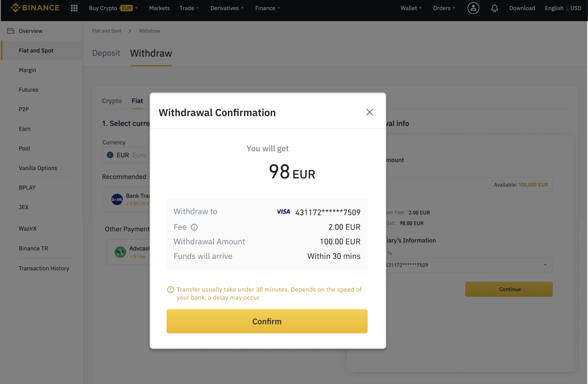Open Transaction History in sidebar
This screenshot has width=588, height=384.
click(x=44, y=269)
